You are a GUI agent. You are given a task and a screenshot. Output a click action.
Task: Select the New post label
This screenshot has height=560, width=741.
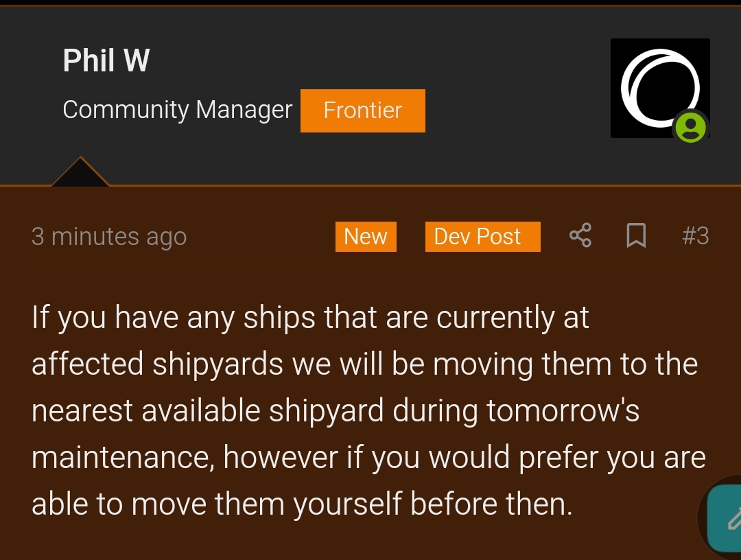coord(366,236)
